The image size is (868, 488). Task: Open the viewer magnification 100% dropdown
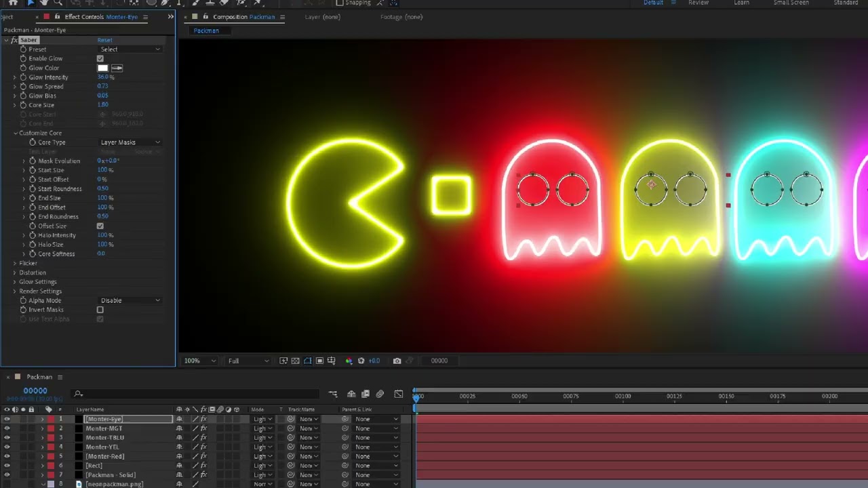(200, 361)
